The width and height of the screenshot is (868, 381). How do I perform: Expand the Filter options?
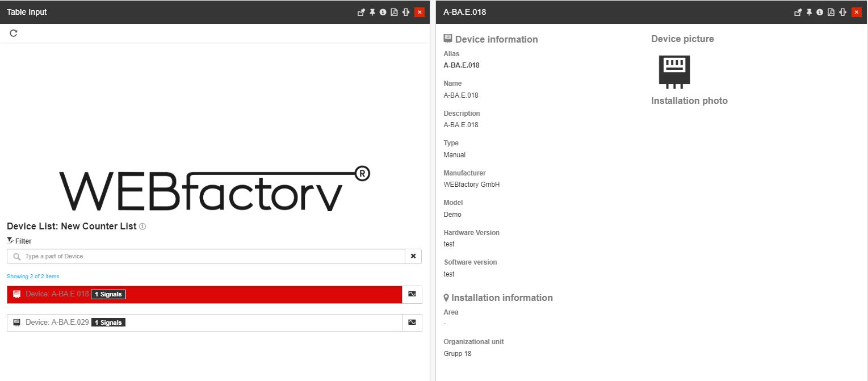(19, 241)
